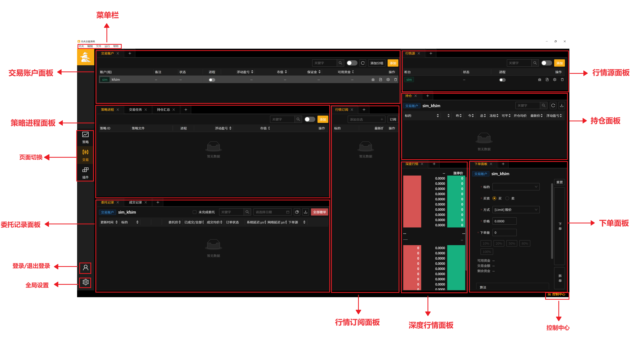The image size is (644, 341).
Task: Open pie chart statistics icon in 委托记录
Action: click(x=297, y=212)
